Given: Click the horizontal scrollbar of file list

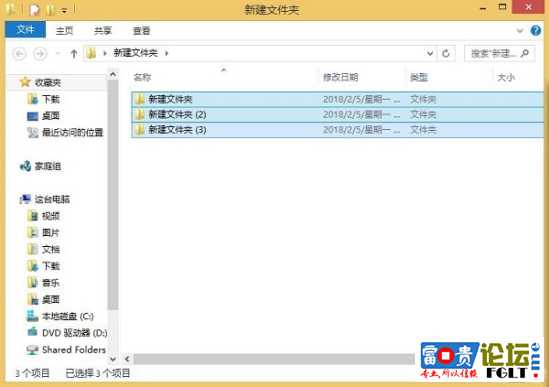Looking at the screenshot, I should click(274, 359).
